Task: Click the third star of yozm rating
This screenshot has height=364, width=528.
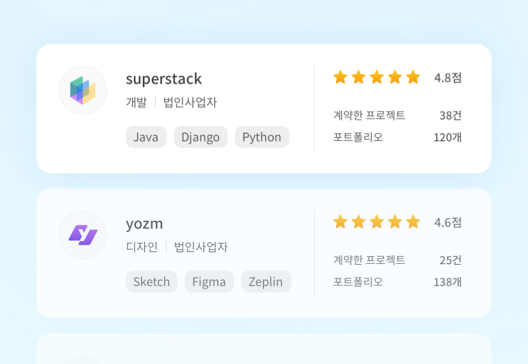Action: pyautogui.click(x=377, y=222)
